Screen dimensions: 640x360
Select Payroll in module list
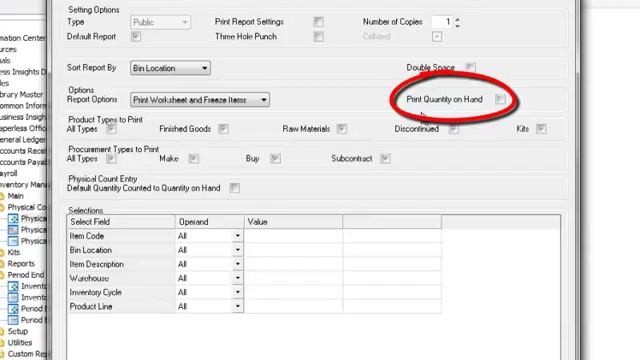tap(9, 173)
